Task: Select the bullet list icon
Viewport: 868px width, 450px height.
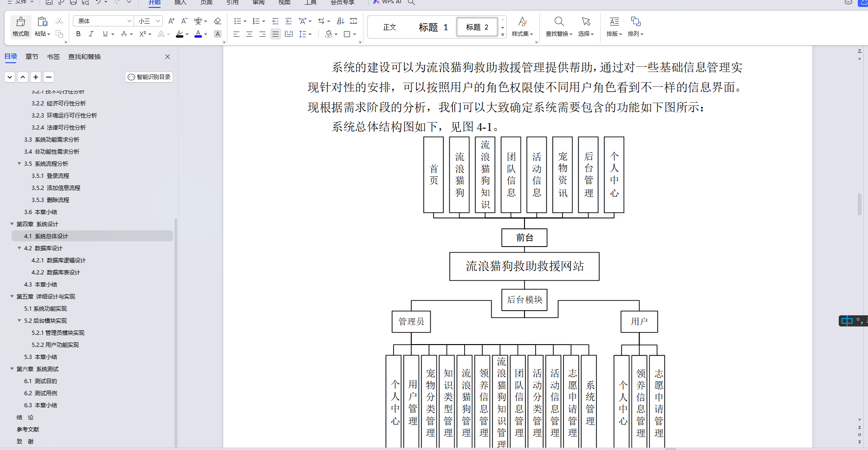Action: pos(238,21)
